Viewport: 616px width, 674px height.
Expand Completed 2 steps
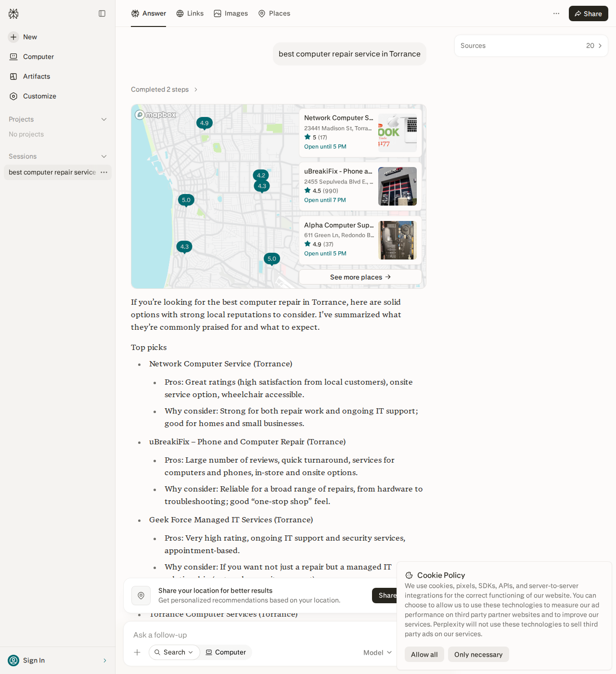[165, 90]
